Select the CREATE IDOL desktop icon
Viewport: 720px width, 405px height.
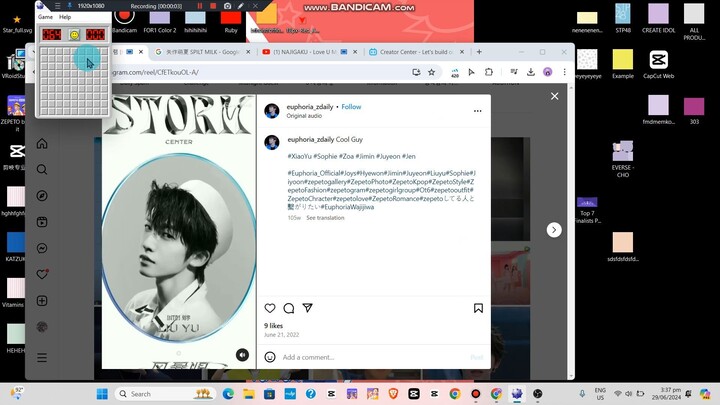(658, 18)
